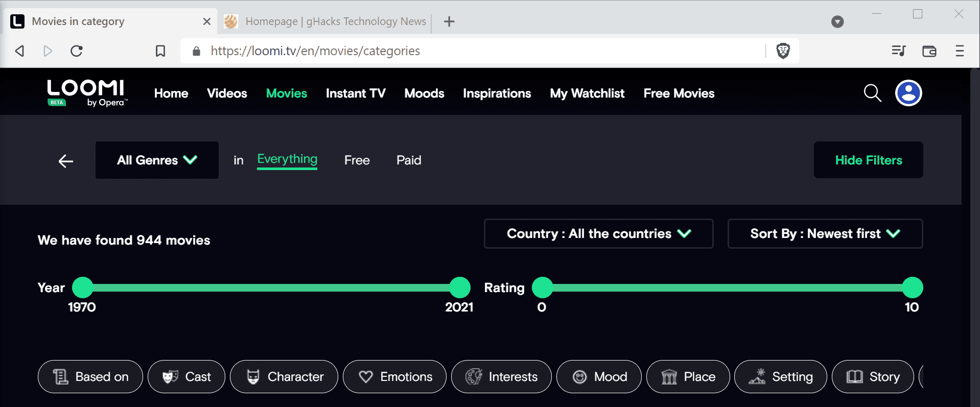This screenshot has width=980, height=407.
Task: Open Sort By Newest first dropdown
Action: point(825,233)
